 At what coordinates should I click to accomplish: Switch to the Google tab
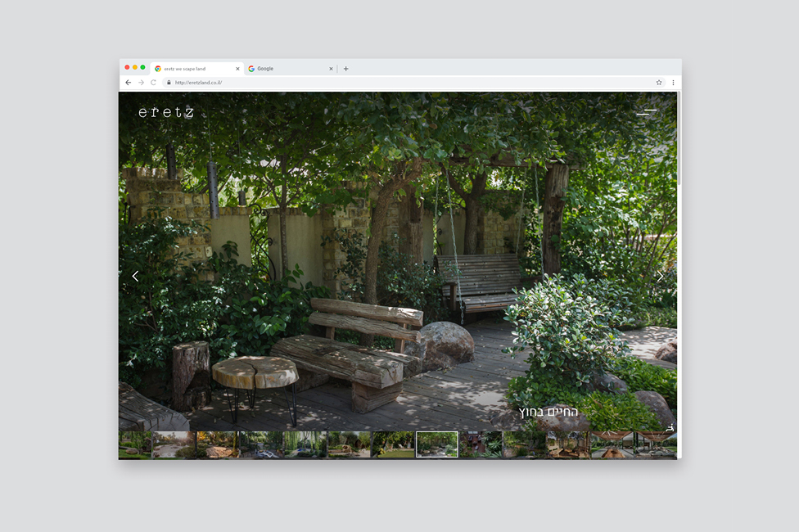tap(291, 68)
